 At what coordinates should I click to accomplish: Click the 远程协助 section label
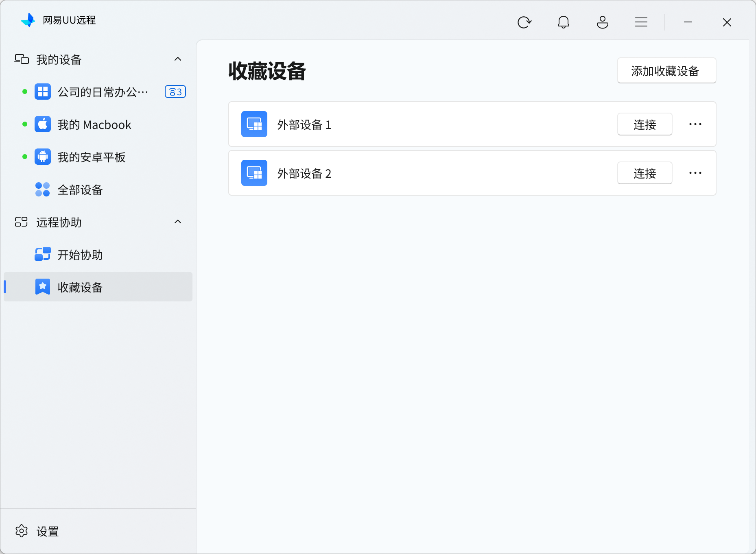[x=59, y=222]
